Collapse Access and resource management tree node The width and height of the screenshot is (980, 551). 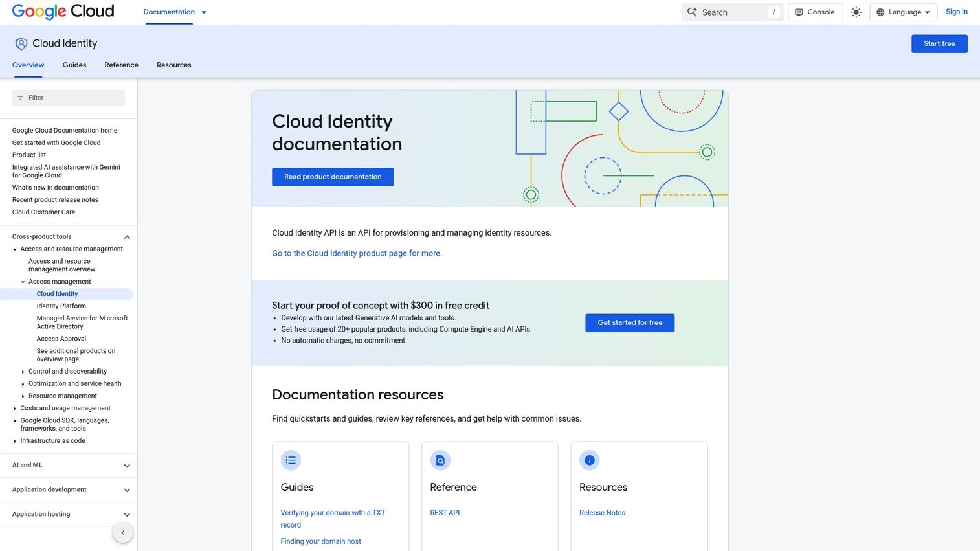point(15,249)
